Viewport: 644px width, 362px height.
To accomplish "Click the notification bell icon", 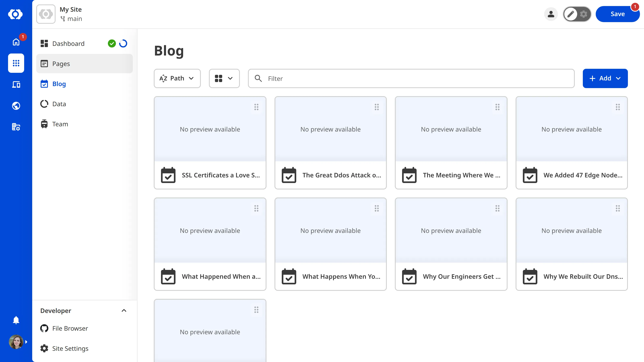I will point(16,320).
